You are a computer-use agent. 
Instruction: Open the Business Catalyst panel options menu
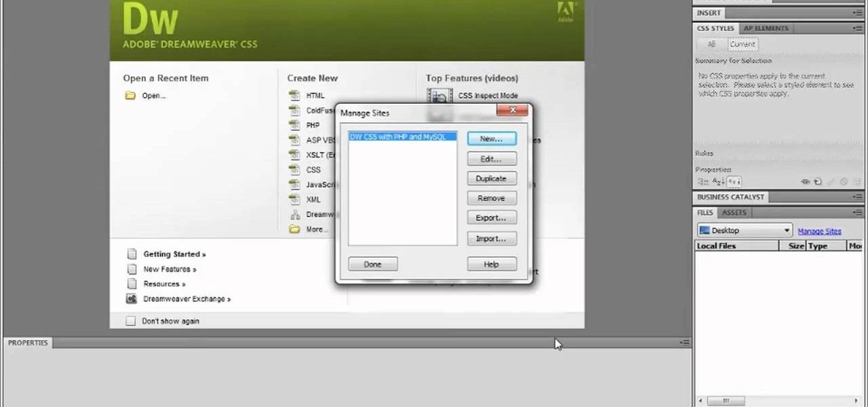pos(859,197)
